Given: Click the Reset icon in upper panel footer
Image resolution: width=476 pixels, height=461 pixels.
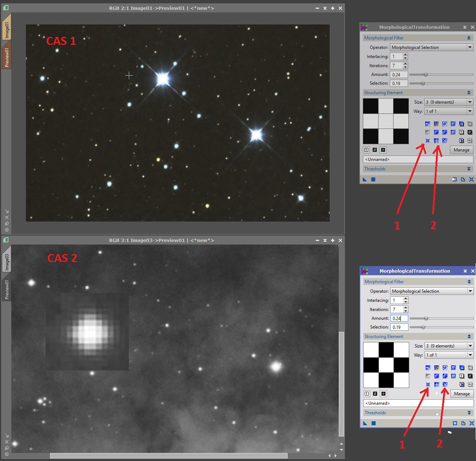Looking at the screenshot, I should point(471,179).
